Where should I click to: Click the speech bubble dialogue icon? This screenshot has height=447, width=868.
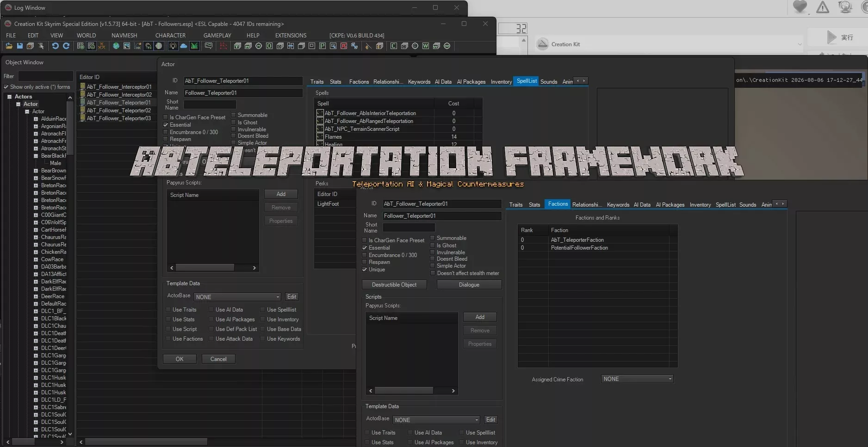pos(209,46)
